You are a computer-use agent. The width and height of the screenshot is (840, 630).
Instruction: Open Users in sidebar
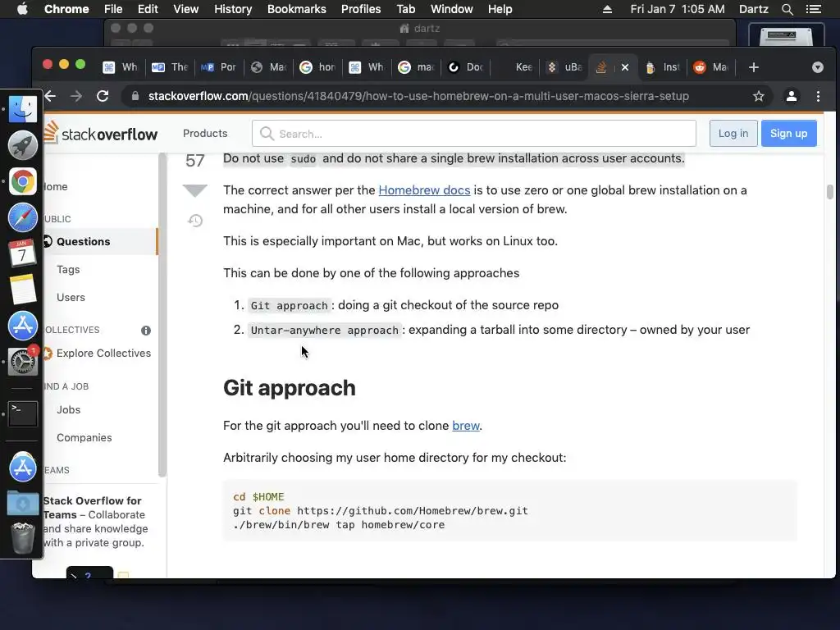tap(71, 297)
